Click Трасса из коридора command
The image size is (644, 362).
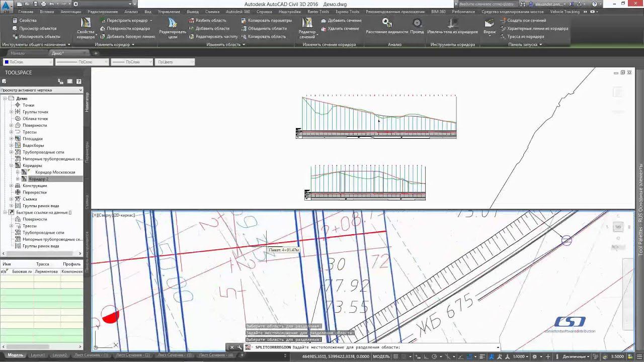pyautogui.click(x=522, y=37)
